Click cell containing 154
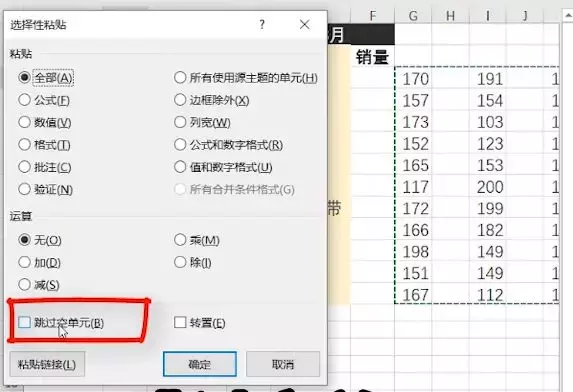This screenshot has width=573, height=392. click(487, 100)
